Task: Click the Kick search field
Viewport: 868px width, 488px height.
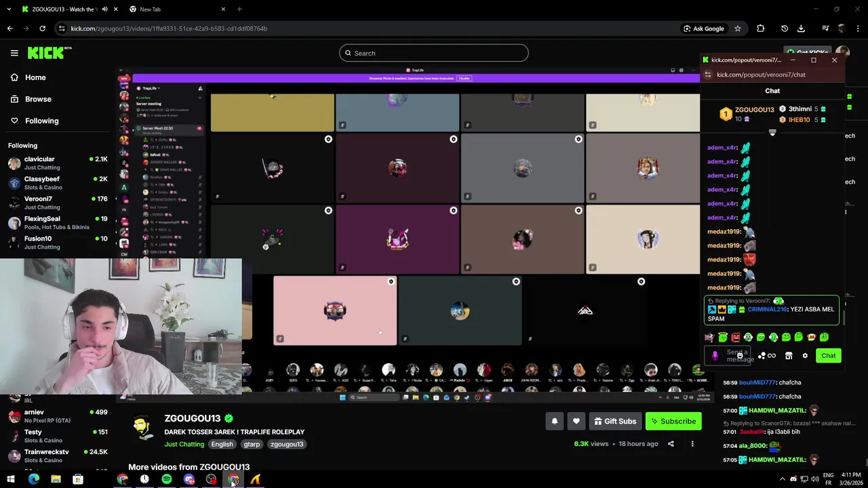Action: click(434, 53)
